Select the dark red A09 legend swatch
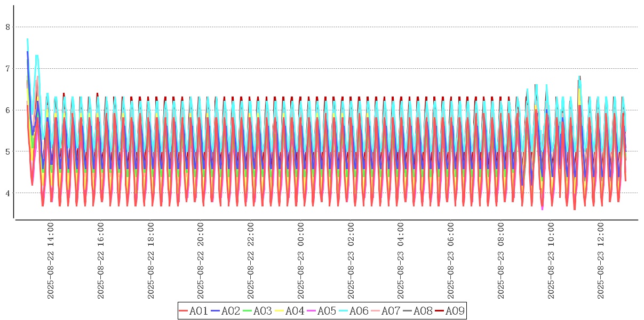Viewport: 644px width, 320px height. click(x=440, y=311)
